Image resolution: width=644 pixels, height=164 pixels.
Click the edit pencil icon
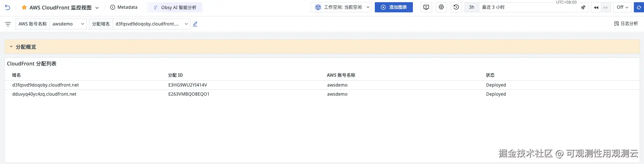[x=195, y=24]
